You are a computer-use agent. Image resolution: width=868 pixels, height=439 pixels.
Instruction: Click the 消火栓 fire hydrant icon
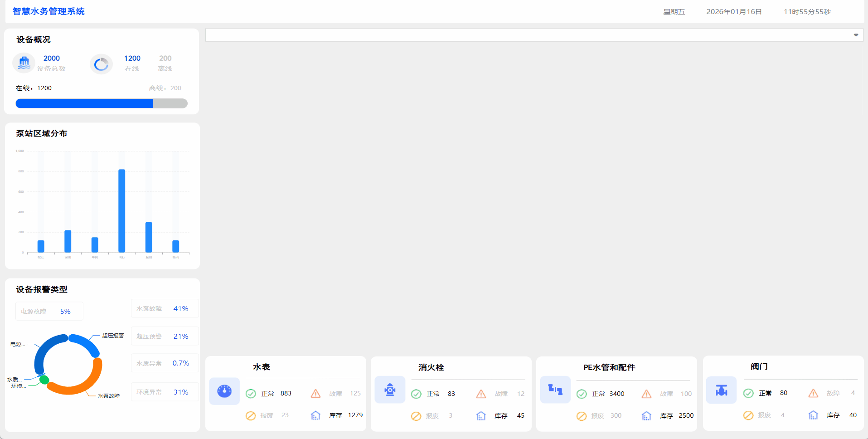(390, 390)
